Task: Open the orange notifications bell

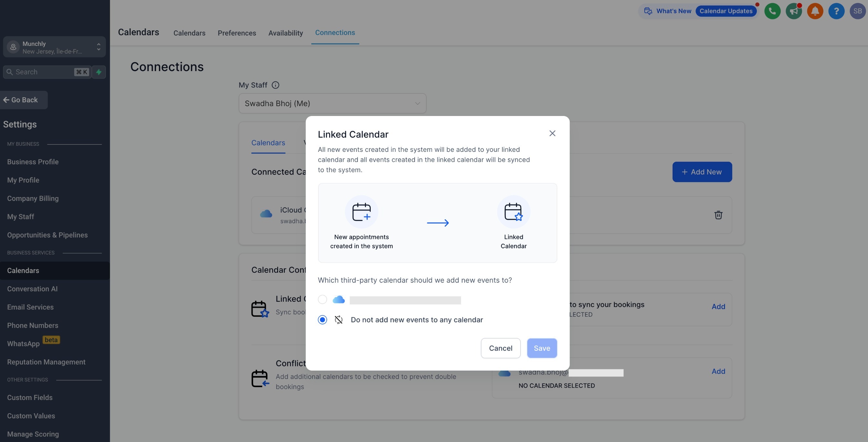Action: pos(815,11)
